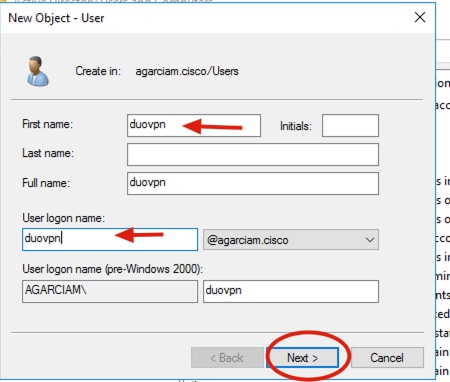
Task: Click the User logon name input field
Action: click(x=110, y=239)
